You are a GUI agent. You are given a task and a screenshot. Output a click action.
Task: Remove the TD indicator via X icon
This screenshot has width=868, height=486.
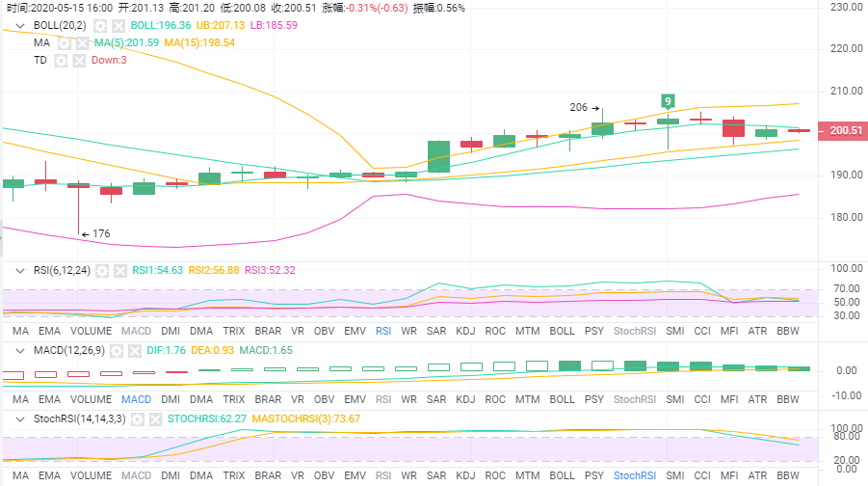(78, 61)
